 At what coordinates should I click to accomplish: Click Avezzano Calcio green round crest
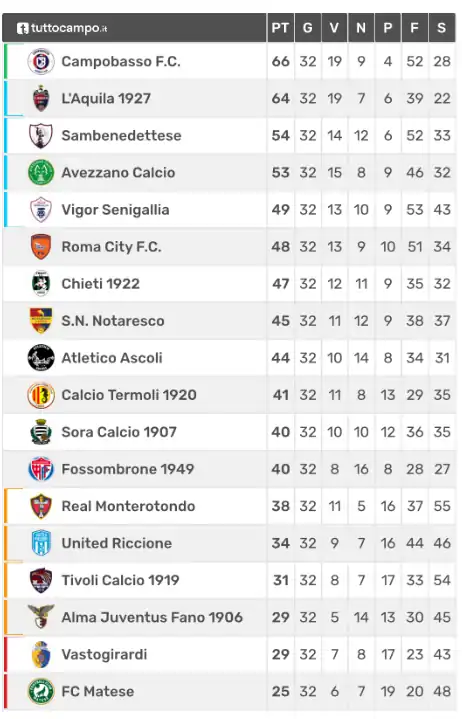(41, 173)
